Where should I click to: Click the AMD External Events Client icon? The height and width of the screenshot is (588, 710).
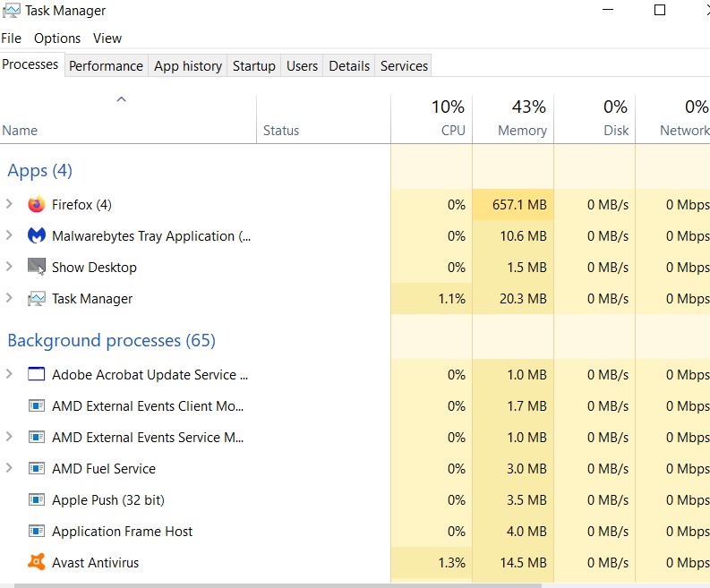(37, 405)
